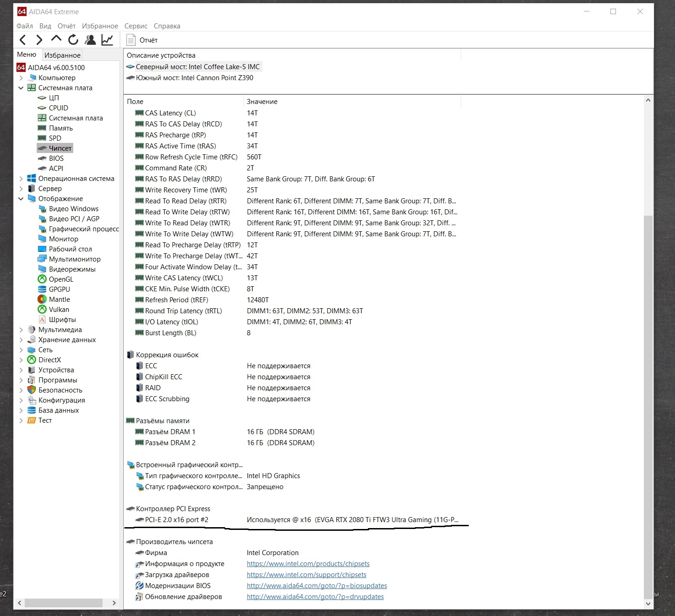
Task: Click the Поле column header
Action: click(184, 102)
